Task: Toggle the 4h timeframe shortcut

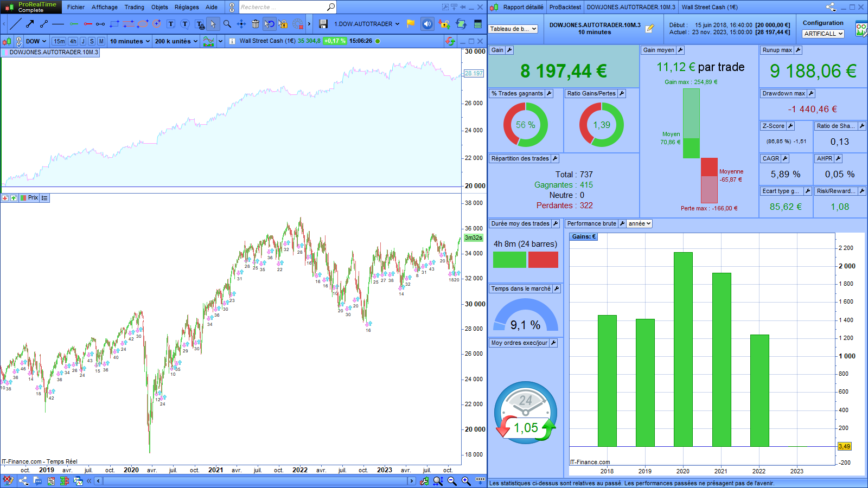Action: click(x=73, y=41)
